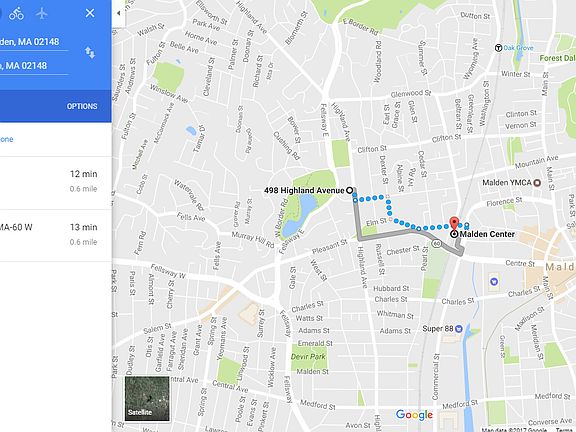Viewport: 576px width, 432px height.
Task: Select the cycling travel mode icon
Action: pos(17,14)
